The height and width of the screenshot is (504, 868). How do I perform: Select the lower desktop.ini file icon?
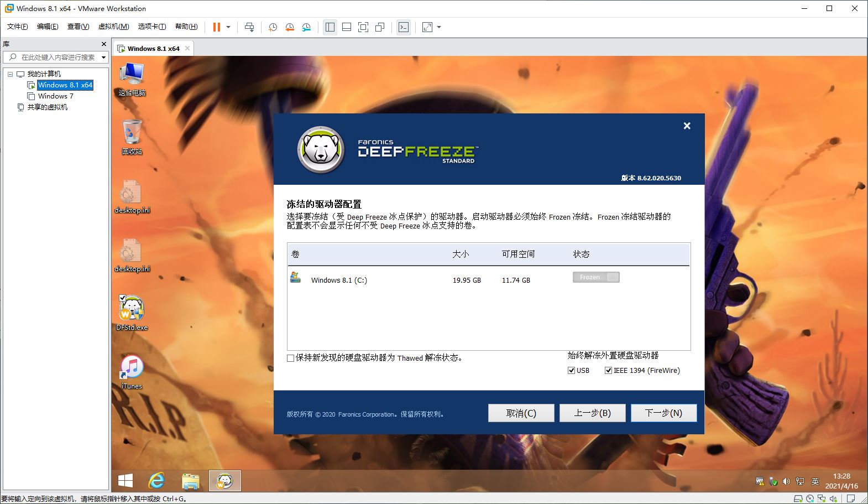(132, 255)
